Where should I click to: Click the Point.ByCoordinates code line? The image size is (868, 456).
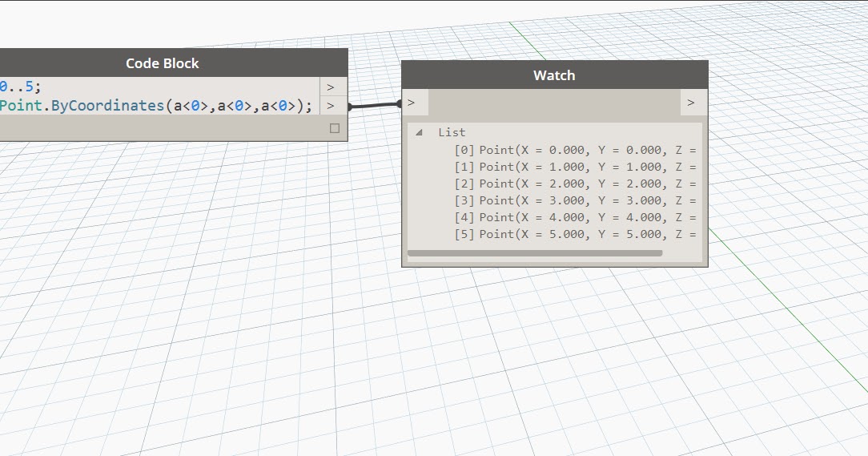(x=156, y=106)
